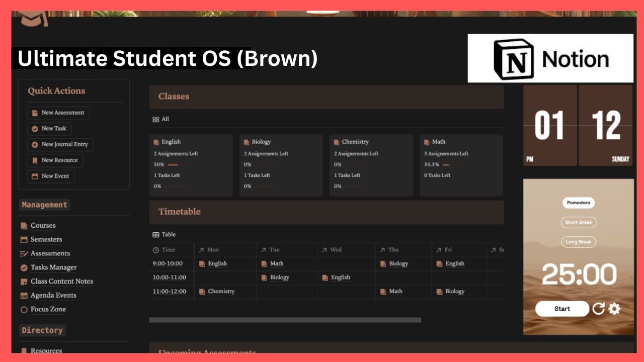Image resolution: width=644 pixels, height=362 pixels.
Task: Select the All view tab under Classes
Action: click(161, 119)
